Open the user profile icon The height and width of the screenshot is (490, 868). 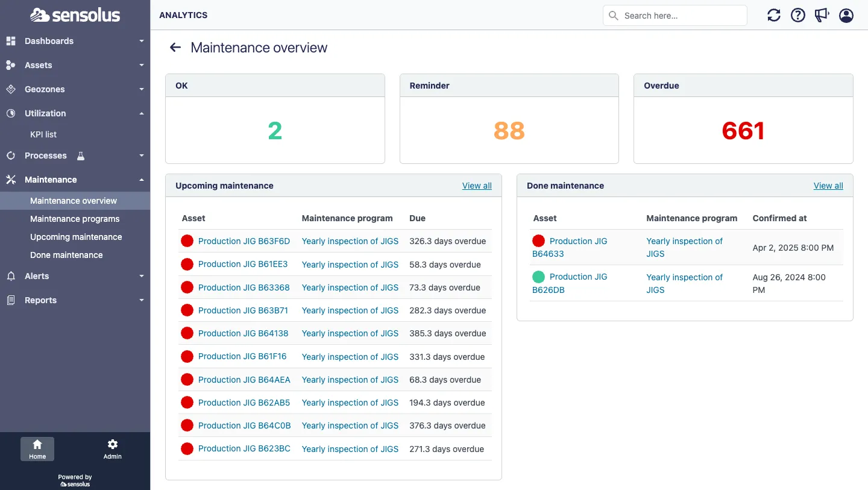click(846, 16)
